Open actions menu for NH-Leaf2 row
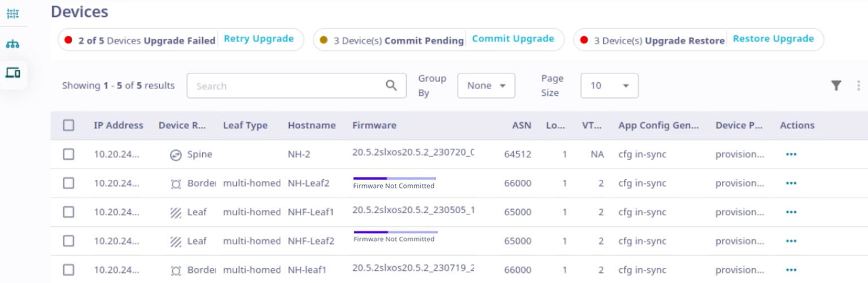The height and width of the screenshot is (283, 868). point(791,183)
